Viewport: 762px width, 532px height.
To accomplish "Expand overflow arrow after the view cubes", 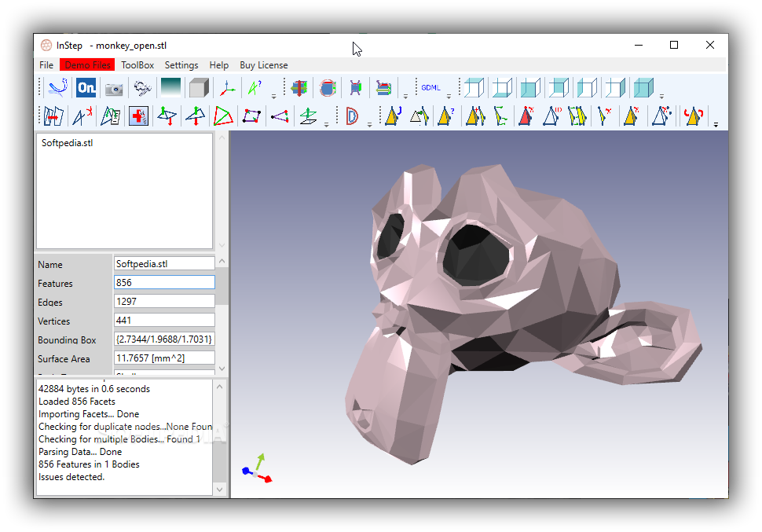I will point(661,97).
